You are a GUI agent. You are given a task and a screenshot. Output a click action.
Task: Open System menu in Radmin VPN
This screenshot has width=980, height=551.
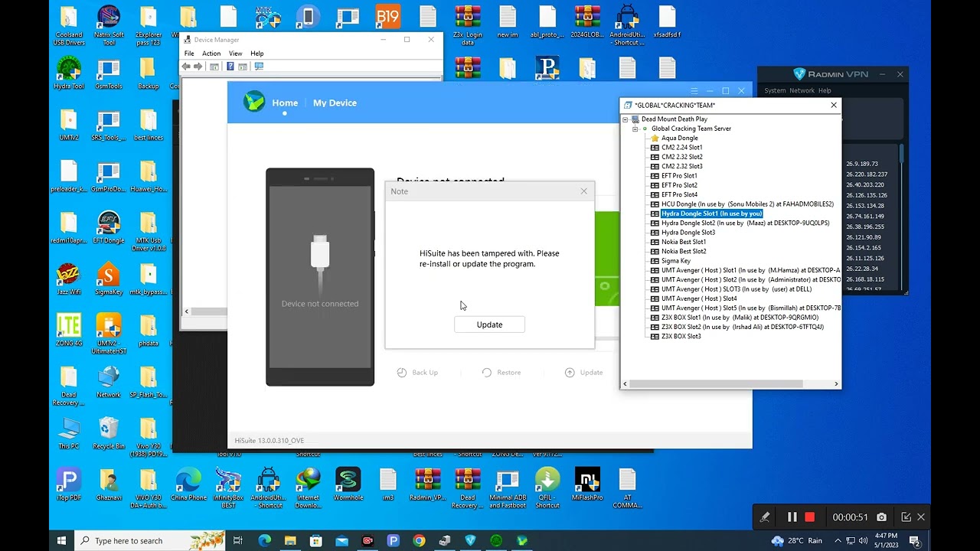[x=775, y=90]
